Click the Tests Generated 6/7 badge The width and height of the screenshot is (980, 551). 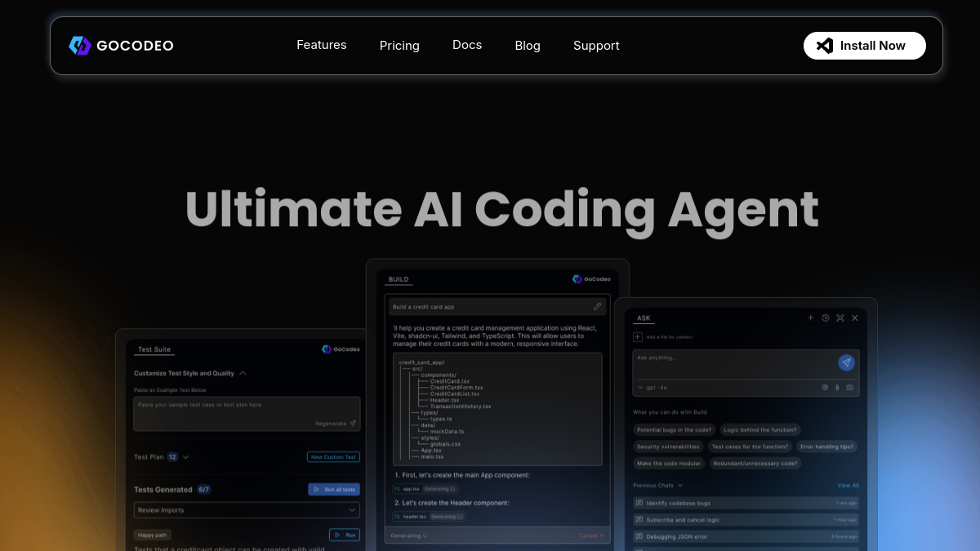click(x=204, y=490)
